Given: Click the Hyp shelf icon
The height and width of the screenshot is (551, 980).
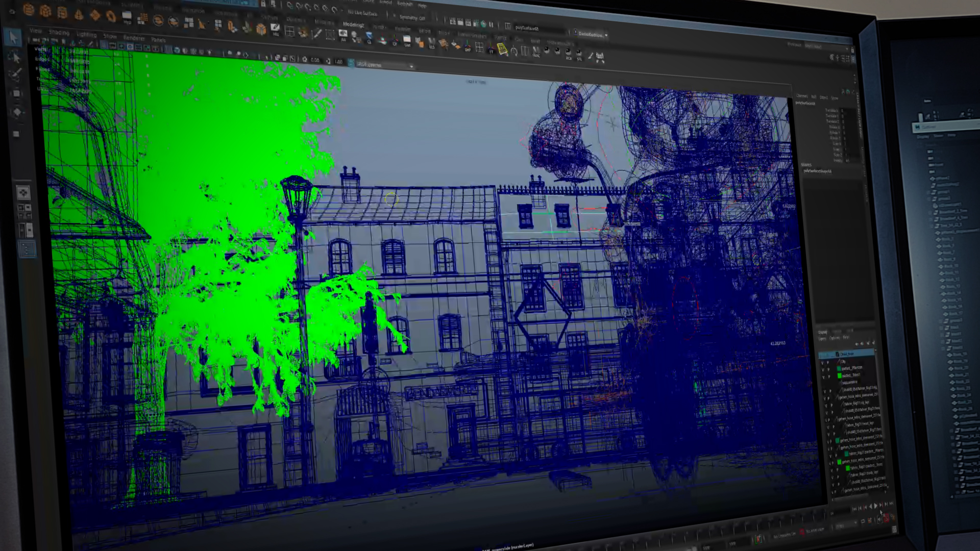Looking at the screenshot, I should pos(127,17).
